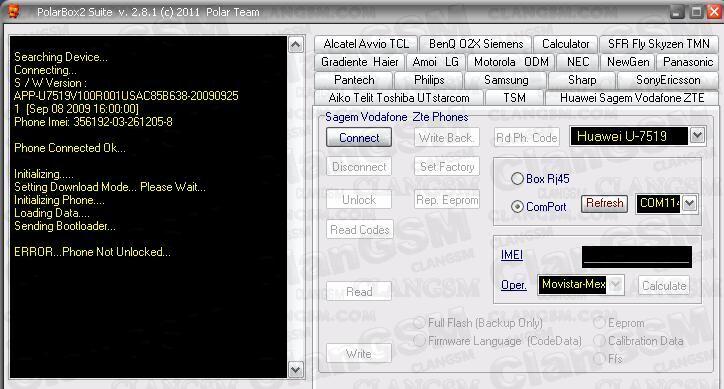Open the Panasonic tab

688,62
